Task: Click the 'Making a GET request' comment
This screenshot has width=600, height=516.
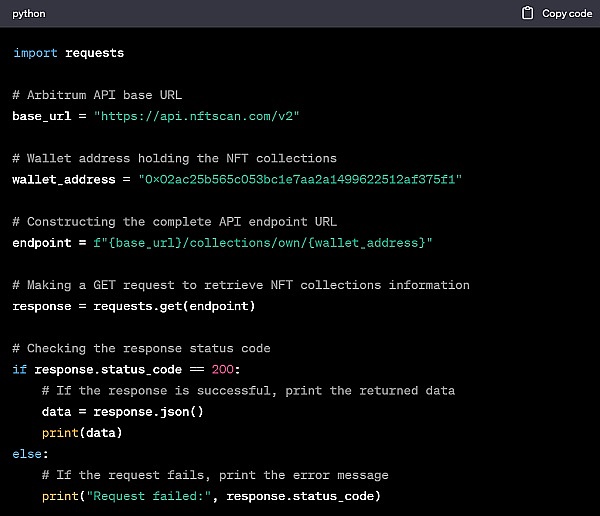Action: [240, 285]
